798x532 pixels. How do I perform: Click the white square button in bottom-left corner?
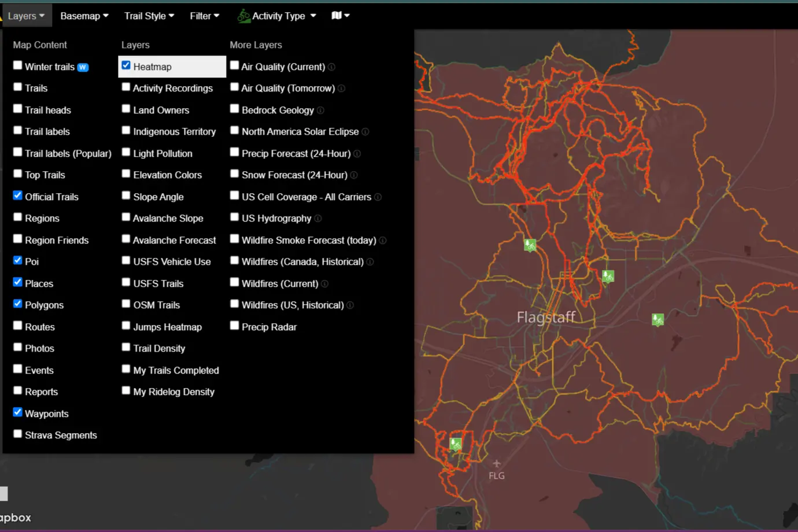click(4, 493)
